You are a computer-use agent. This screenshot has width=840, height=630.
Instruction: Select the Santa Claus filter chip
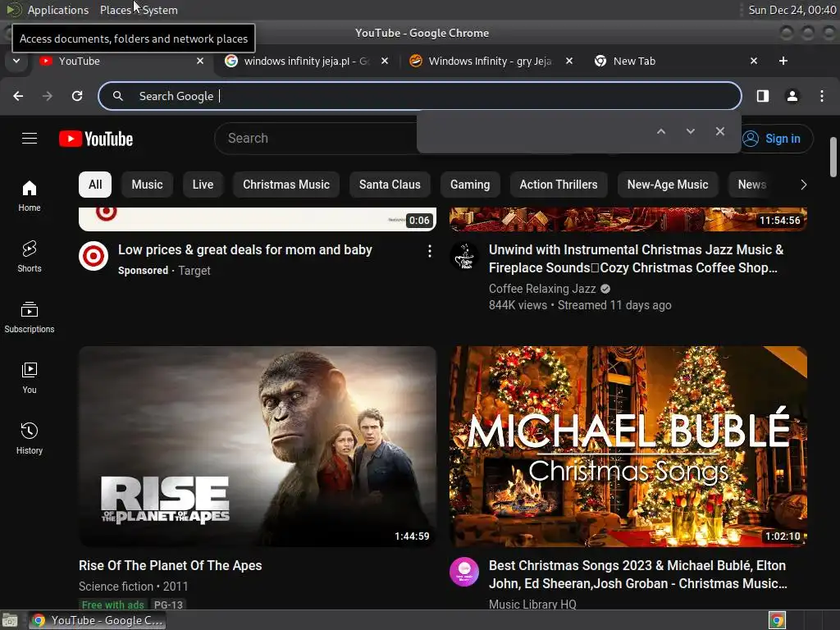tap(390, 185)
